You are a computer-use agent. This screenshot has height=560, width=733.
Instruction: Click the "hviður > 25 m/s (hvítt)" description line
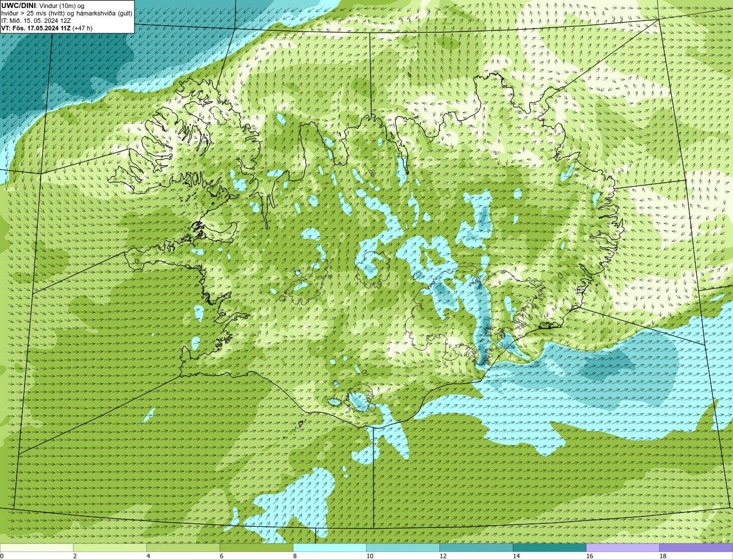click(x=66, y=13)
